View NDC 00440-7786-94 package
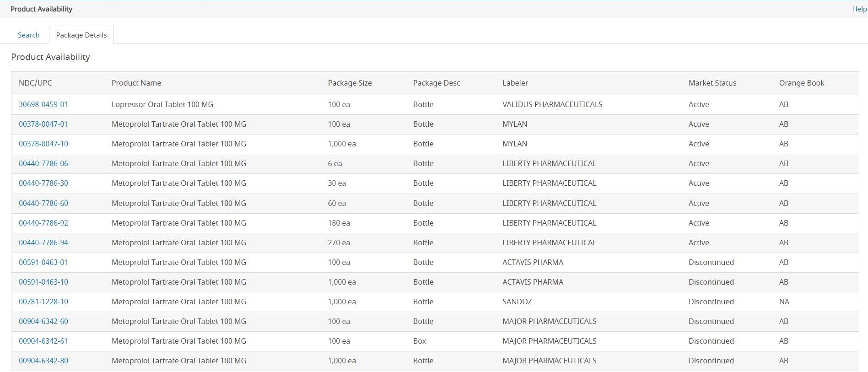 [x=43, y=243]
